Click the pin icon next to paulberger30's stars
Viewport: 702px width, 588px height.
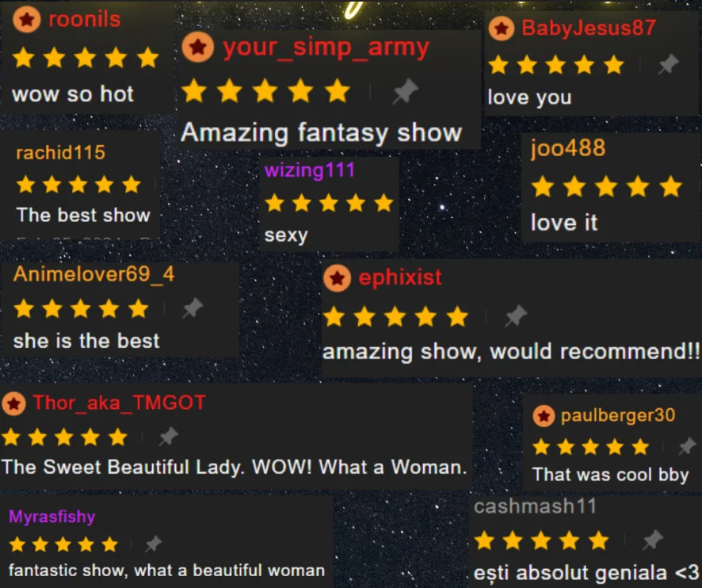pos(687,446)
